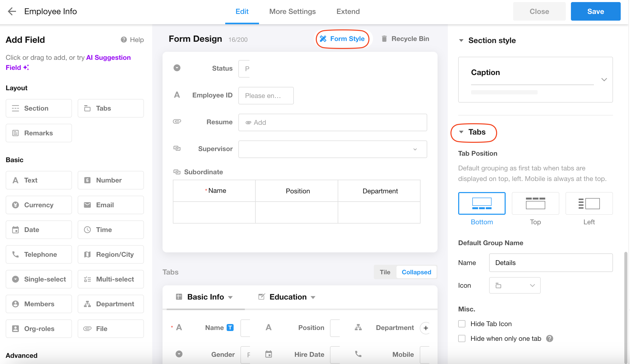Collapse the Tabs settings section
The height and width of the screenshot is (364, 630).
(x=461, y=132)
